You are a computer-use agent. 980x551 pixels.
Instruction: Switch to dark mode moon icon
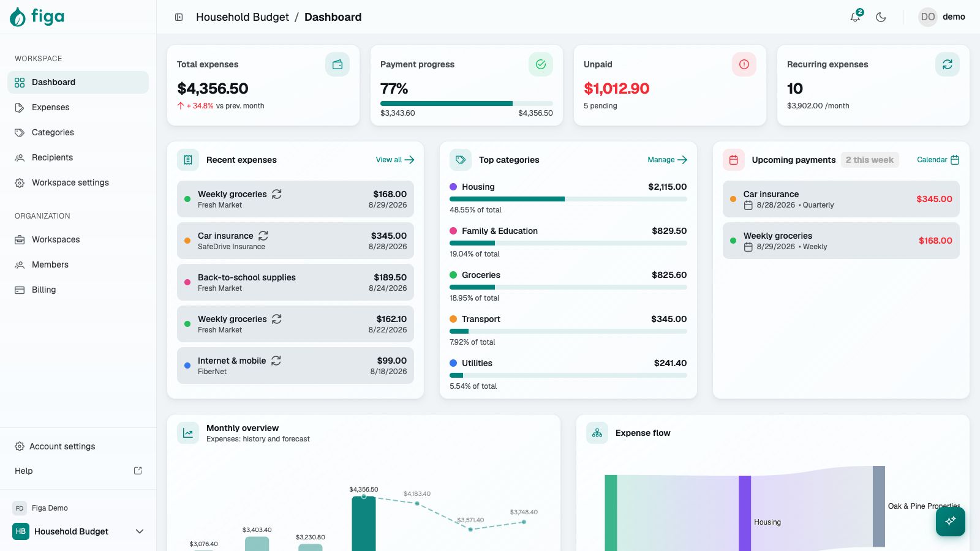[x=881, y=17]
